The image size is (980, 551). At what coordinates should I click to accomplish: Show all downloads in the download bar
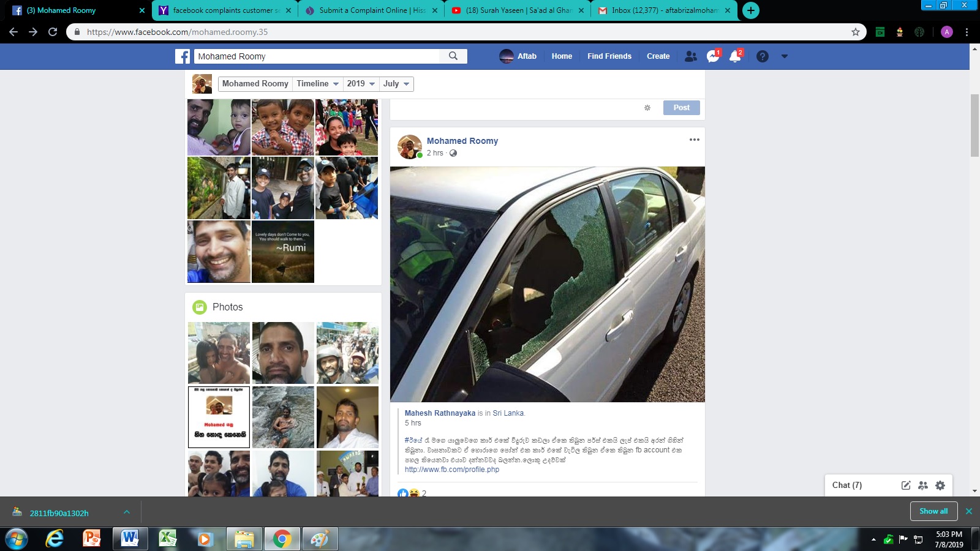[x=933, y=511]
